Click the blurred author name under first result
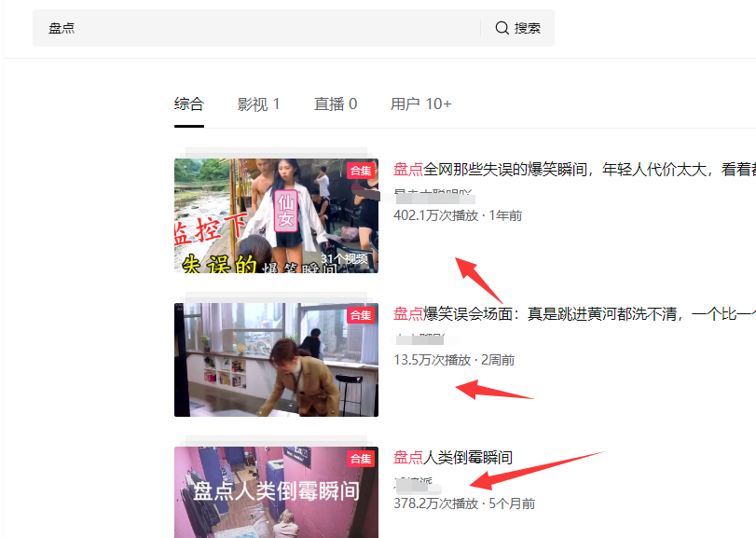The height and width of the screenshot is (538, 756). pyautogui.click(x=433, y=196)
